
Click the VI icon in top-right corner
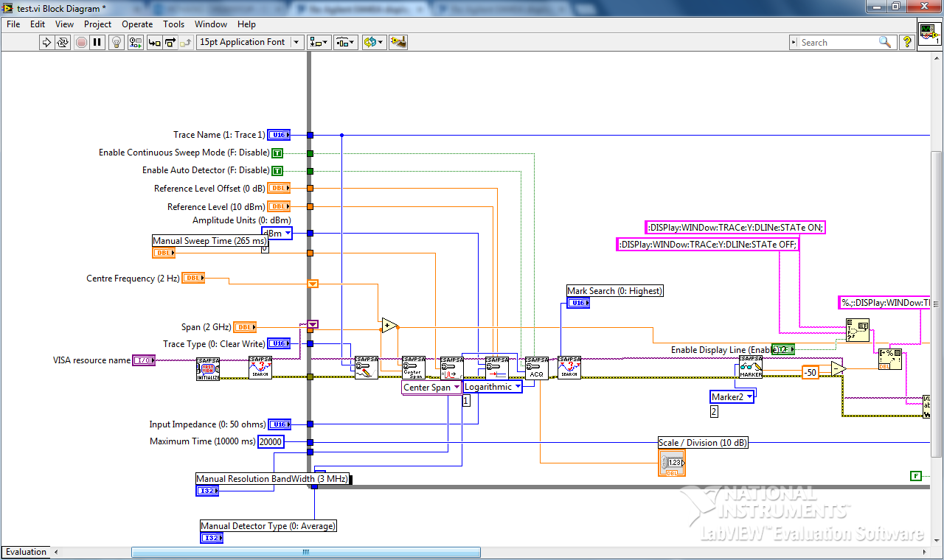929,35
